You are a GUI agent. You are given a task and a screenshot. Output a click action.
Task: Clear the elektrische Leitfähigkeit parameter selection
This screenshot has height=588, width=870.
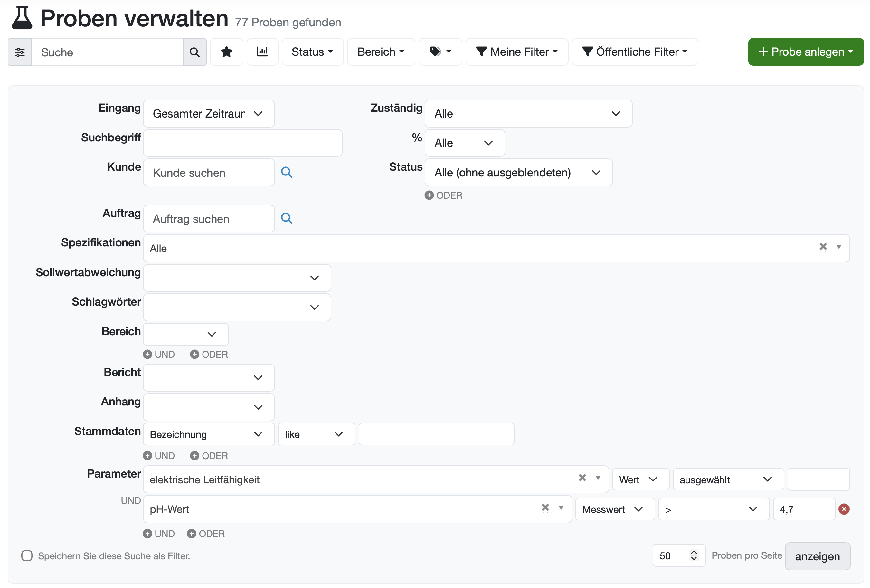582,478
